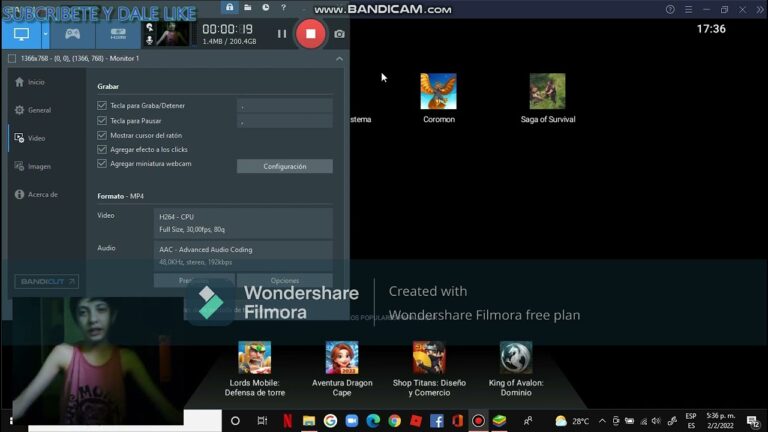
Task: Open ESP language selector
Action: coord(691,421)
